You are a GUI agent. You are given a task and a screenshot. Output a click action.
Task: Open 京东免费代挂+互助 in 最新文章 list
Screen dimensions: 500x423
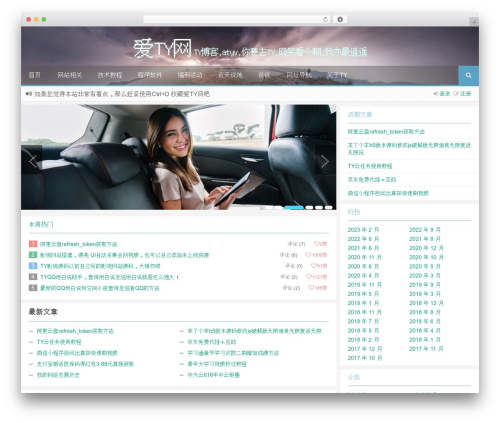pyautogui.click(x=212, y=342)
